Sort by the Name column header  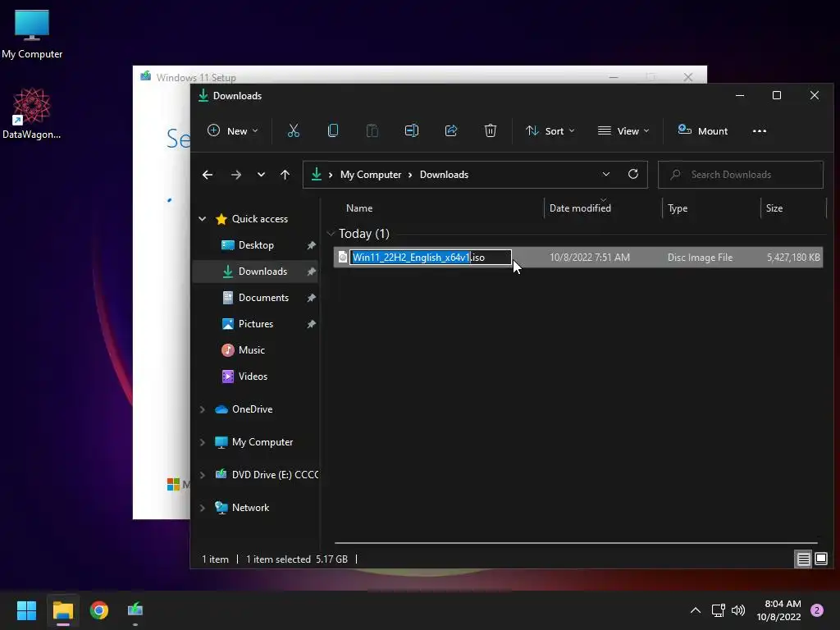click(x=359, y=208)
